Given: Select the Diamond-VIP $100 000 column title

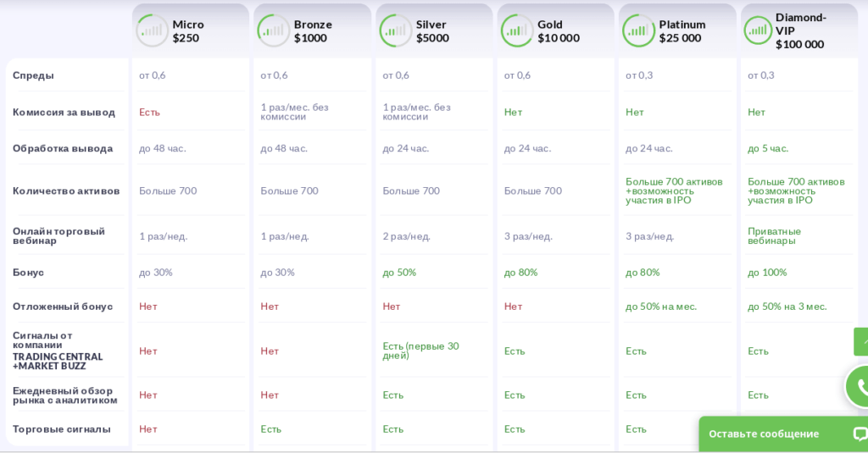Looking at the screenshot, I should coord(800,30).
